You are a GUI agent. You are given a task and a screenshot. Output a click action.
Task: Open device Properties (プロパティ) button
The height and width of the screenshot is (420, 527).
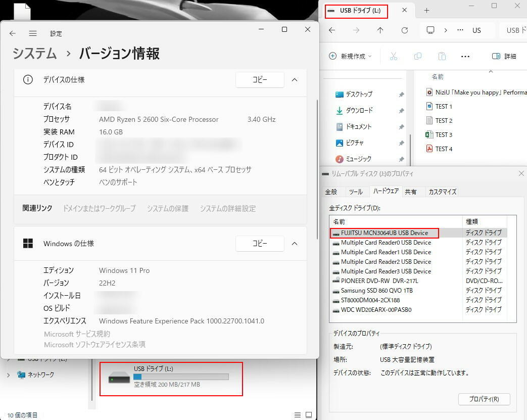484,399
